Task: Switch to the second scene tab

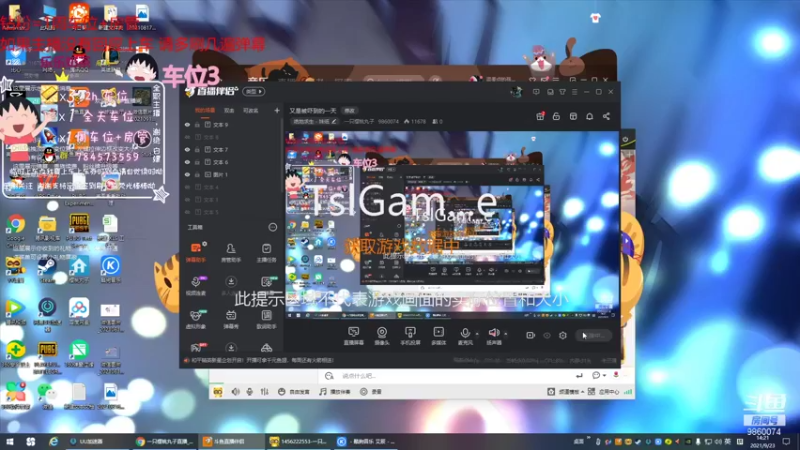Action: coord(229,110)
